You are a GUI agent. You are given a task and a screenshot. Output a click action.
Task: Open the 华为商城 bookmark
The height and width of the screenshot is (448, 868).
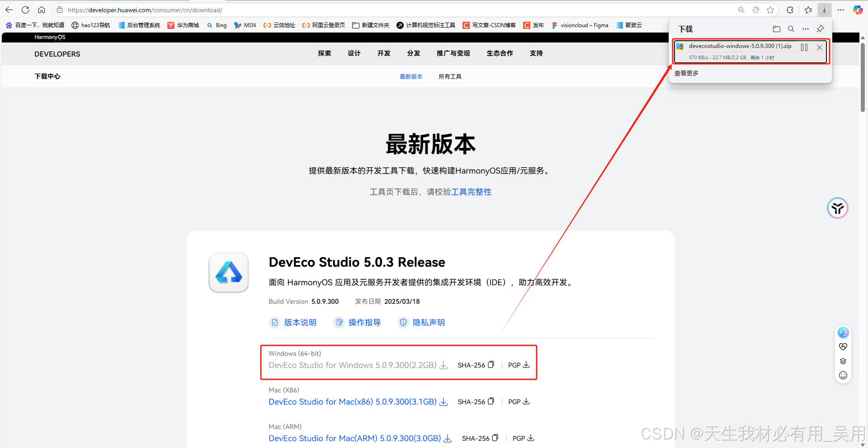point(183,25)
